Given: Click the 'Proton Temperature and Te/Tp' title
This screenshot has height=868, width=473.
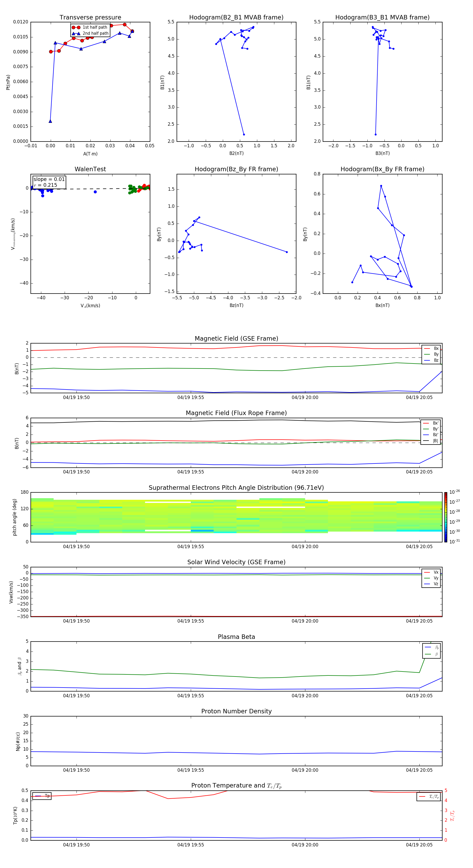Looking at the screenshot, I should click(x=236, y=786).
